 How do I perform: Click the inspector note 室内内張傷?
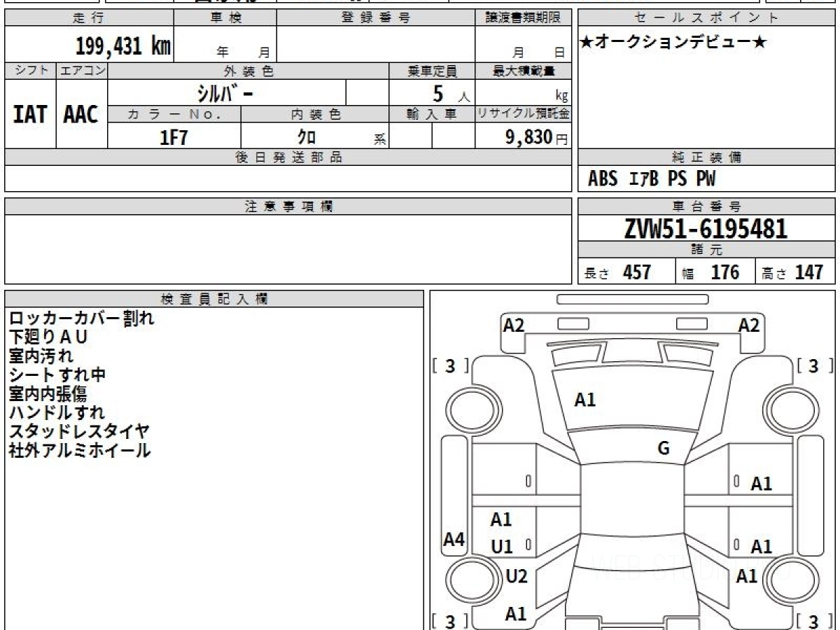tap(48, 394)
